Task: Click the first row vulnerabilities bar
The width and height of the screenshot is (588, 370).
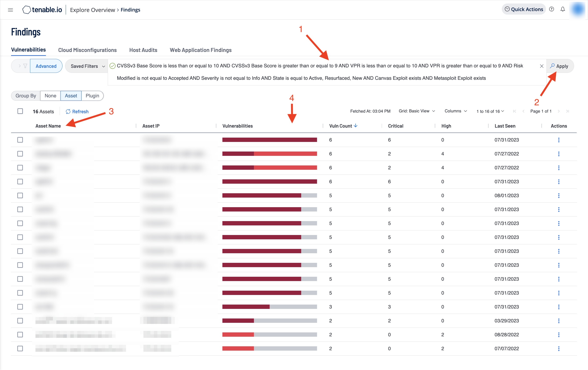Action: pos(270,140)
